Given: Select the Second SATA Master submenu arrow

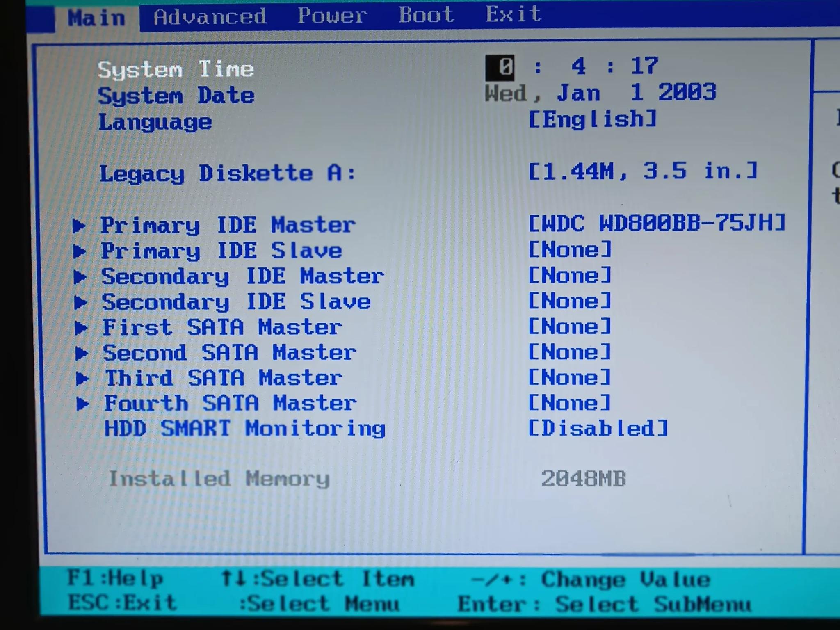Looking at the screenshot, I should 82,352.
